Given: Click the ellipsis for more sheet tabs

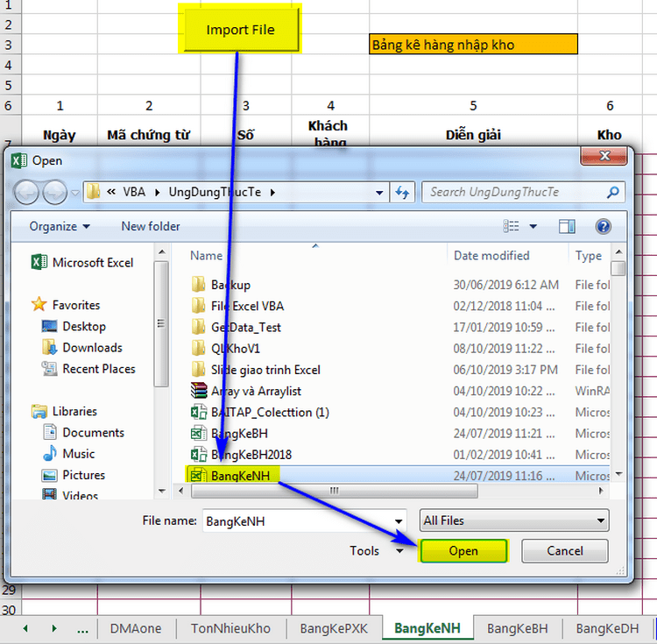Looking at the screenshot, I should click(82, 630).
